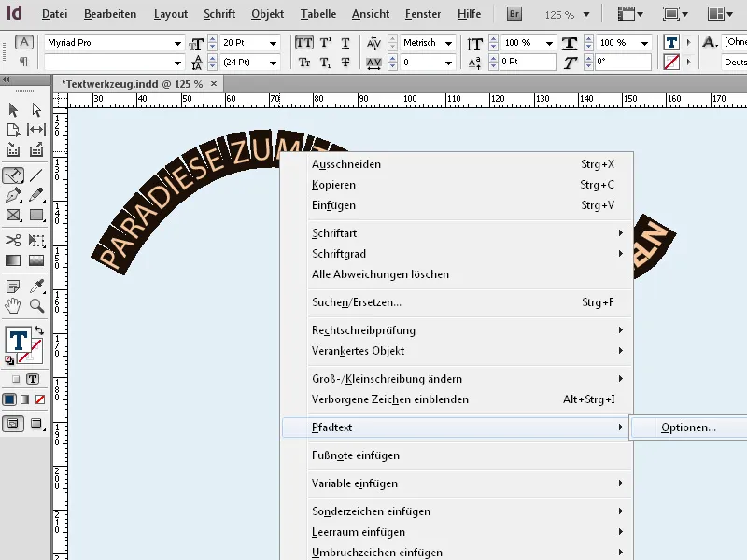
Task: Toggle Superscript formatting button
Action: click(325, 43)
